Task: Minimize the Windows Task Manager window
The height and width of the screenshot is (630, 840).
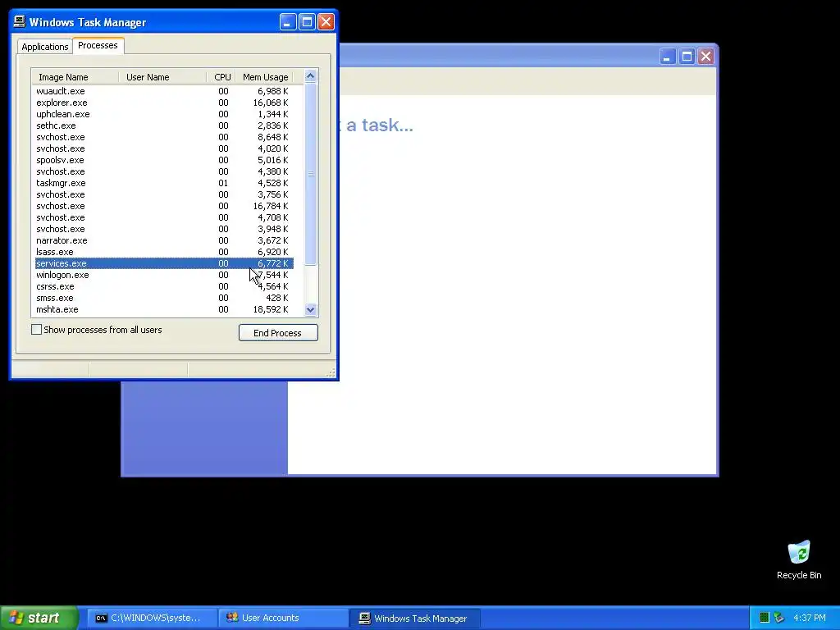Action: pos(288,22)
